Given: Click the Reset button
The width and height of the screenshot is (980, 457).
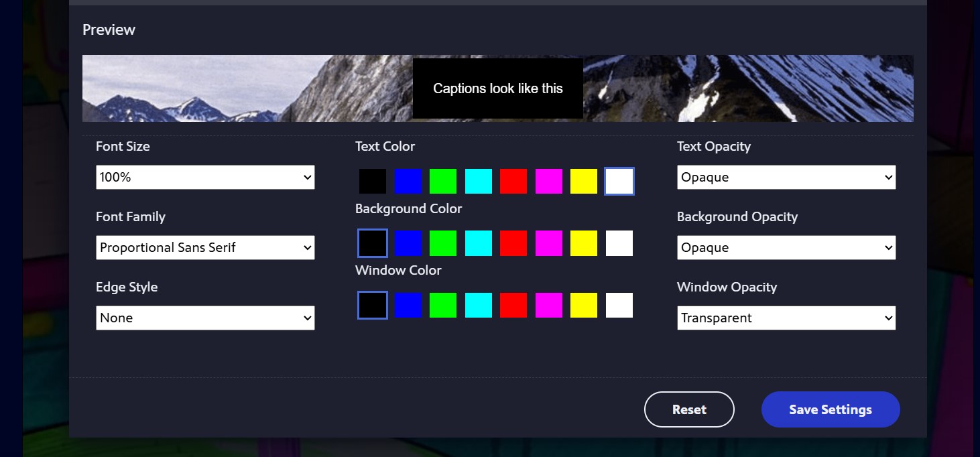Looking at the screenshot, I should pos(689,409).
